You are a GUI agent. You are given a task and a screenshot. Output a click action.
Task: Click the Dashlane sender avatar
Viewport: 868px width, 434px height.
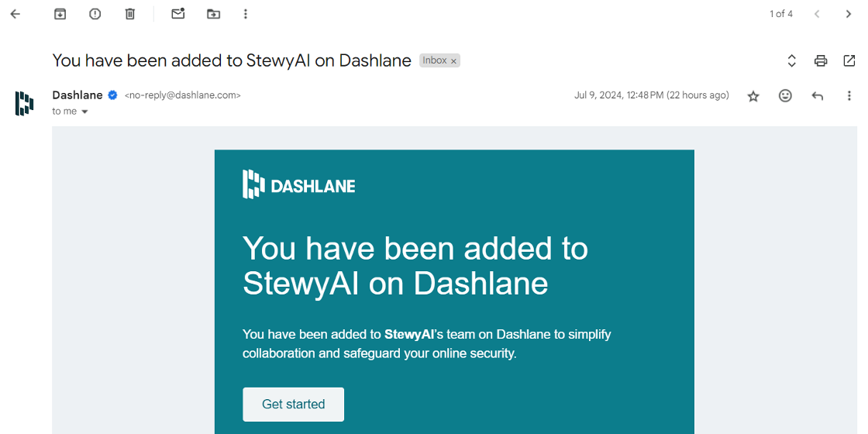(x=24, y=103)
